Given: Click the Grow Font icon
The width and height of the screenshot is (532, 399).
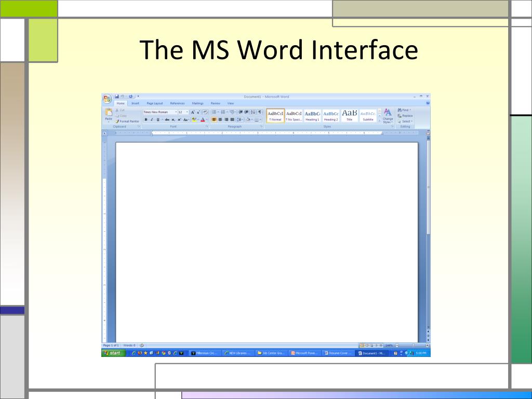Looking at the screenshot, I should coord(193,112).
